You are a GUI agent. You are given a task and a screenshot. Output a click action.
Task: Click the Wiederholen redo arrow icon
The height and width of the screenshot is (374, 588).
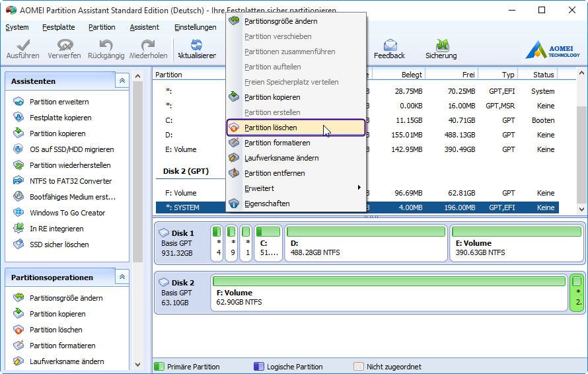(x=148, y=45)
